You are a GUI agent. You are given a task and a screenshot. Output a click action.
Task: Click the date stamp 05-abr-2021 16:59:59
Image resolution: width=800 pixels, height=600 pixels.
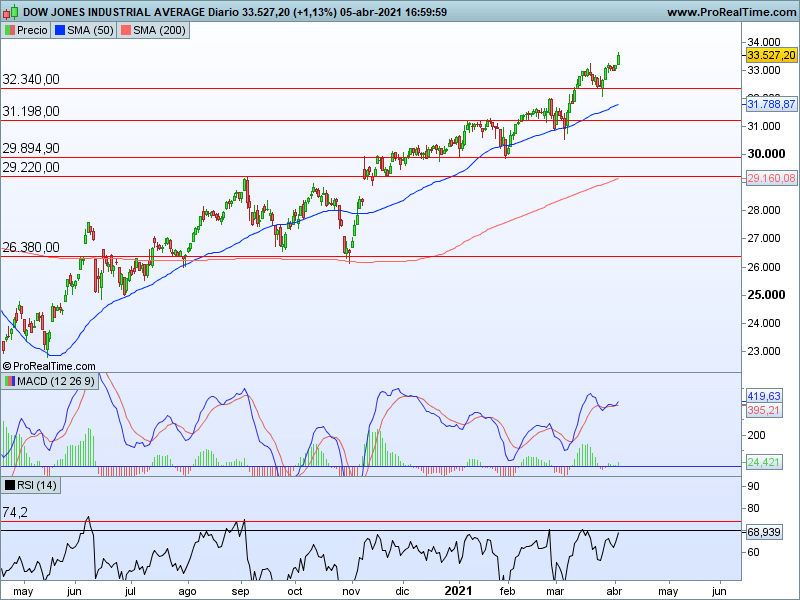pyautogui.click(x=393, y=12)
